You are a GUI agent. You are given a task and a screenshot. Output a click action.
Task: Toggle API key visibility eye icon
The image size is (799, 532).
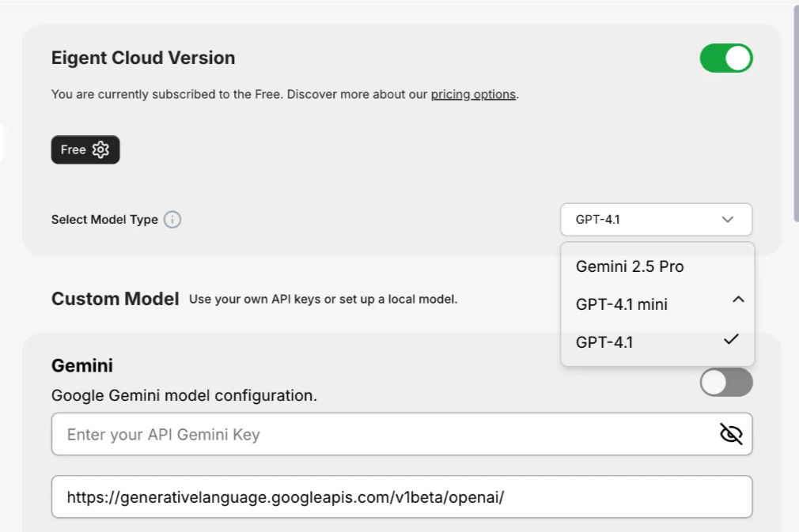tap(731, 434)
